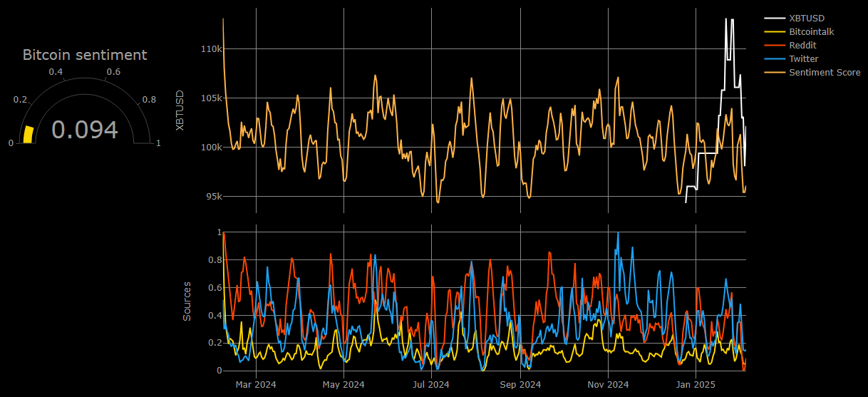Click the 0.8 gauge tick label
Screen dimensions: 868x397
[x=149, y=99]
